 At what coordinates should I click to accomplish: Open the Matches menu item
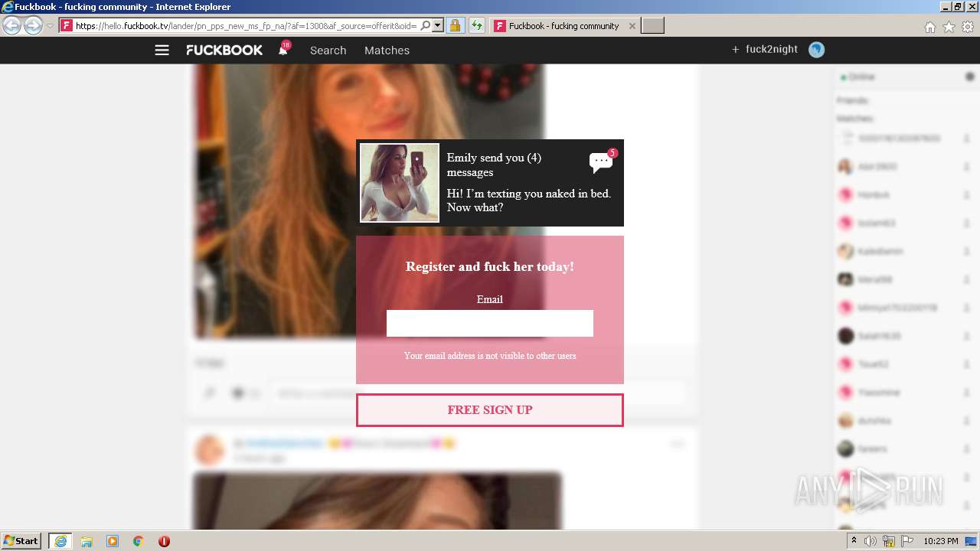click(387, 51)
